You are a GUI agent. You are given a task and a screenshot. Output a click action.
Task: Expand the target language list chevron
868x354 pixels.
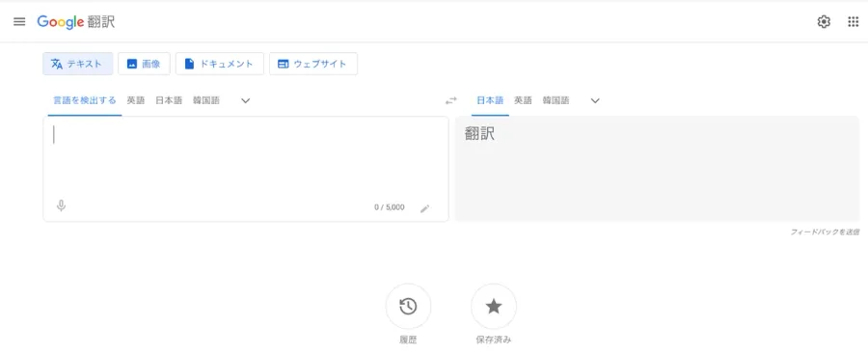595,101
